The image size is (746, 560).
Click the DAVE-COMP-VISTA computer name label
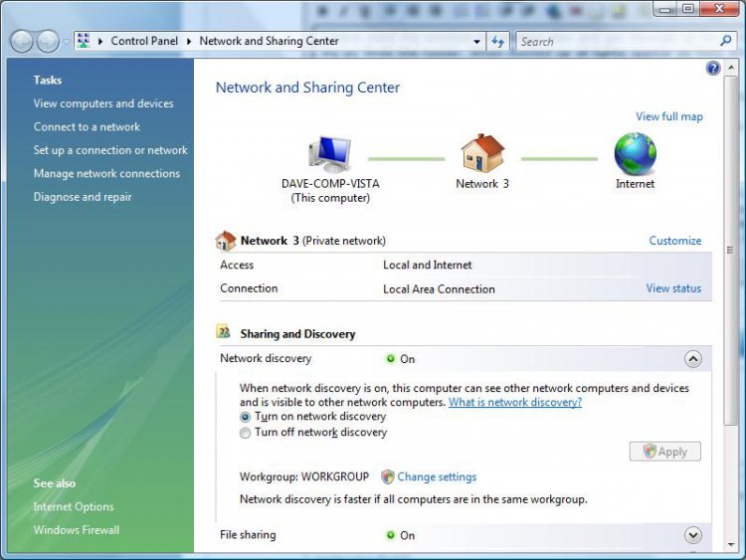330,184
